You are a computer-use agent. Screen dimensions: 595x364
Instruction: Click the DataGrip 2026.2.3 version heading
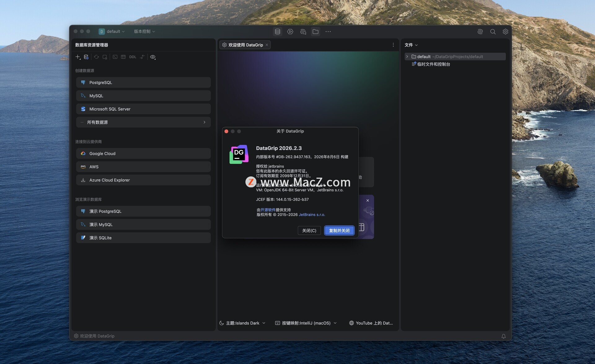pos(279,148)
